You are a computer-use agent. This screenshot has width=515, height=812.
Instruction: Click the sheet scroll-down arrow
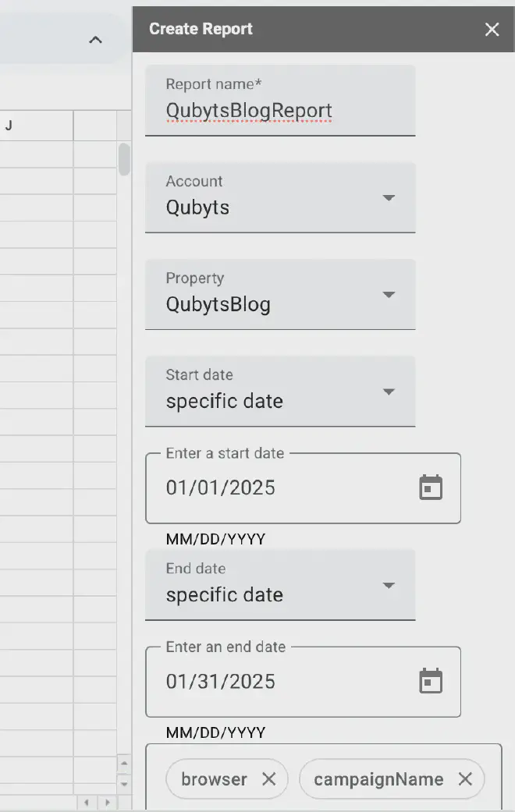[124, 783]
